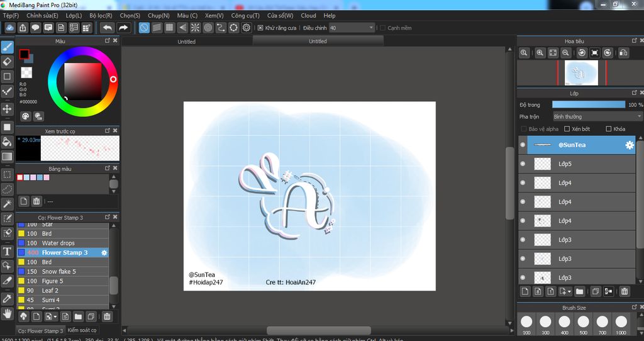The width and height of the screenshot is (644, 341).
Task: Open the cloud save icon in toolbar
Action: (10, 28)
